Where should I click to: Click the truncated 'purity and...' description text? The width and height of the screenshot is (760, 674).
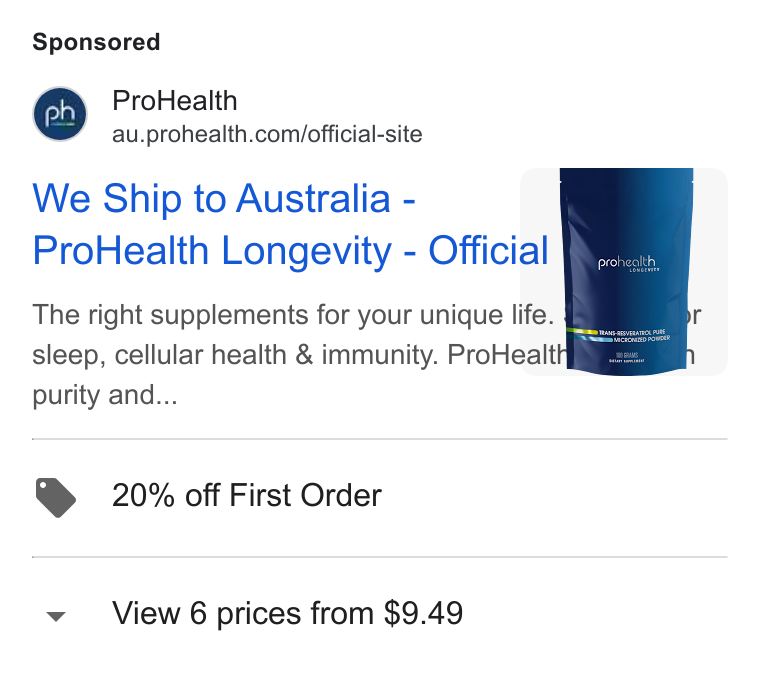[x=105, y=395]
